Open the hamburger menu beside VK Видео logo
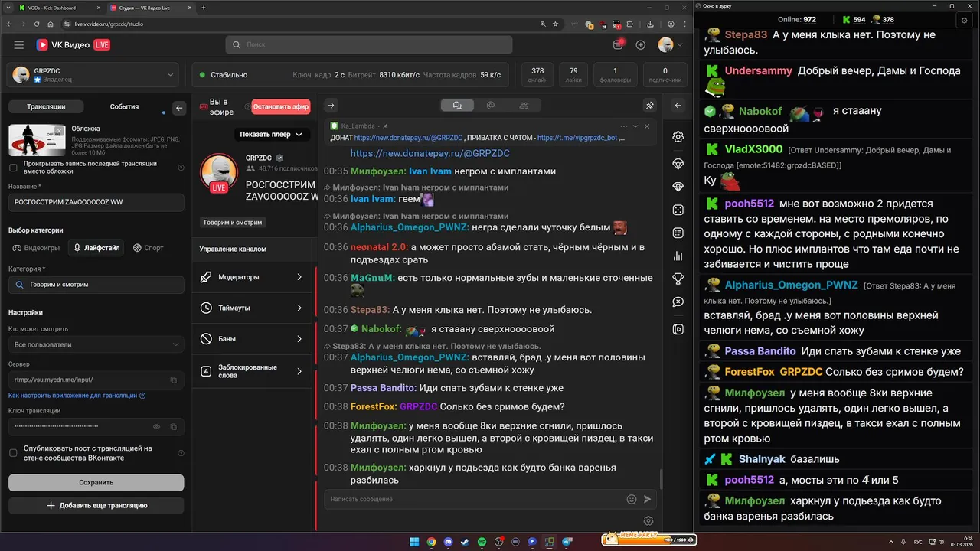 pyautogui.click(x=18, y=45)
